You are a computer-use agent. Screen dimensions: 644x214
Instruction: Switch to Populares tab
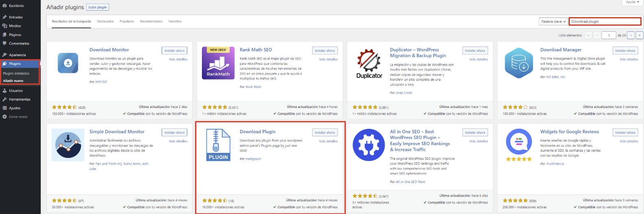[127, 21]
